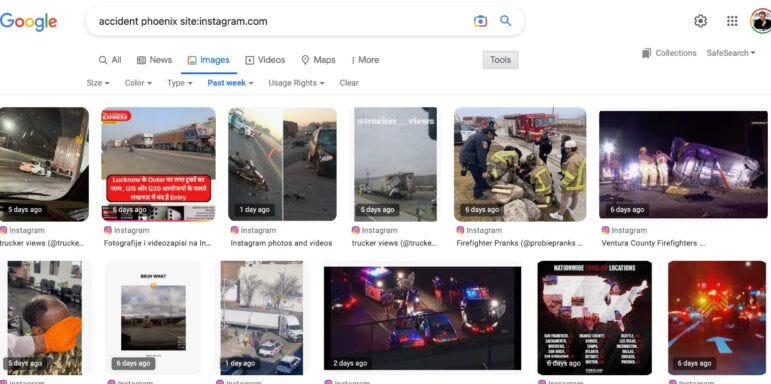The height and width of the screenshot is (384, 771).
Task: Expand the Color filter
Action: [x=138, y=83]
